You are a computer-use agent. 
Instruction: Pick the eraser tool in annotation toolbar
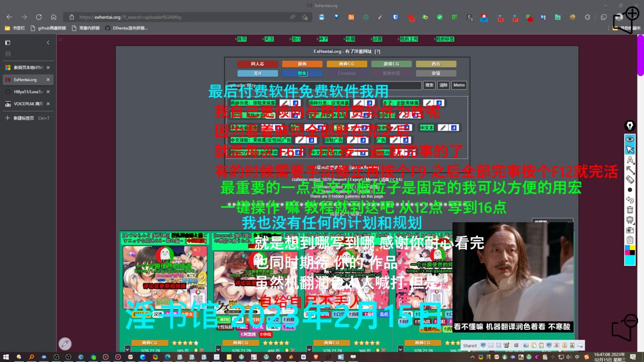point(630,179)
